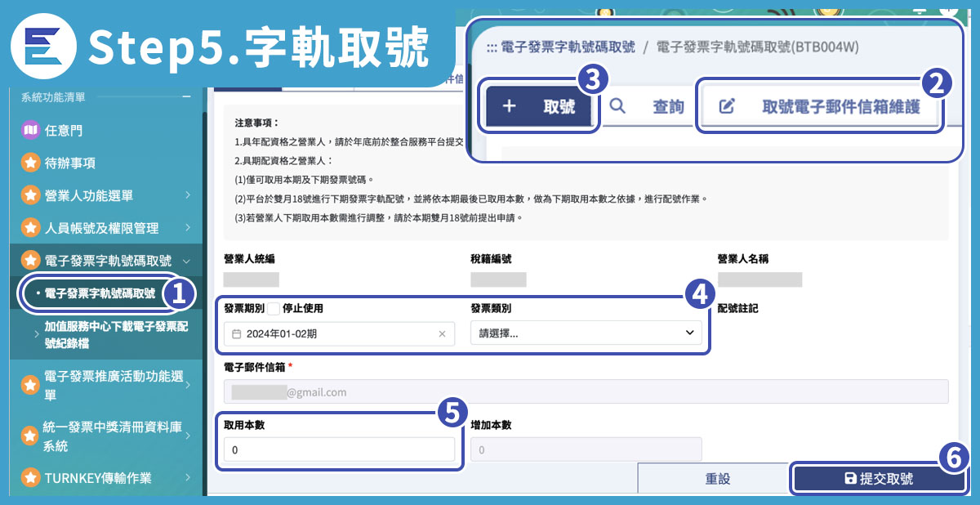980x505 pixels.
Task: Clear the 發票期別 date with X icon
Action: (442, 333)
